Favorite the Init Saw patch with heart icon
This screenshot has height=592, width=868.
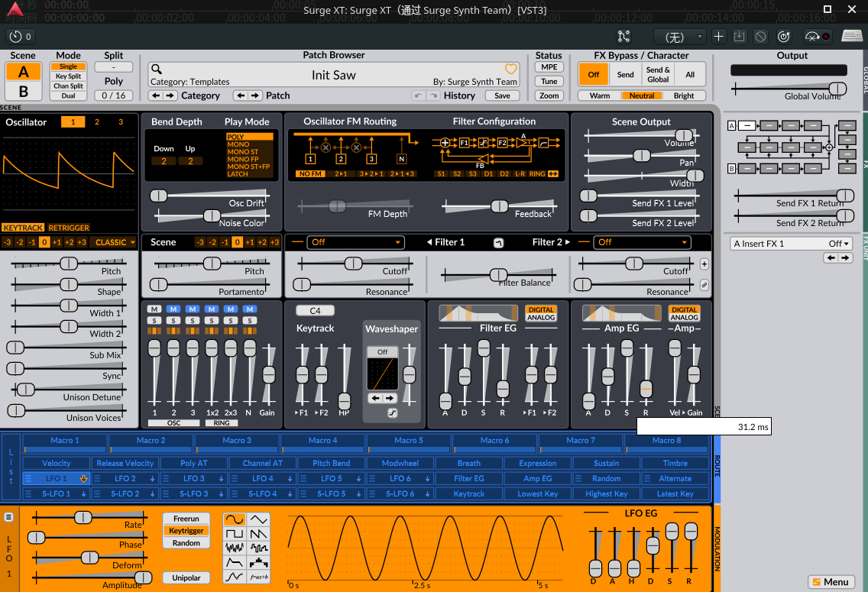coord(510,70)
